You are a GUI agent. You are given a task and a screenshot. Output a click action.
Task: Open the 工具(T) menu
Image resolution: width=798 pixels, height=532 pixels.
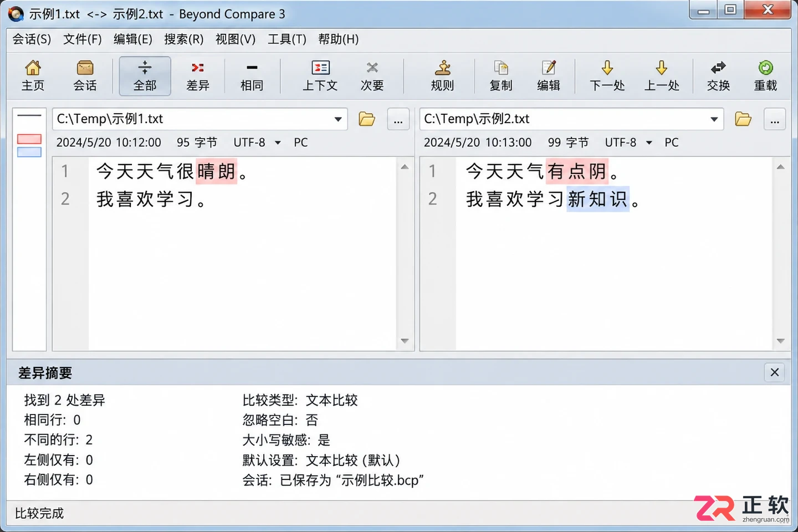click(x=287, y=39)
